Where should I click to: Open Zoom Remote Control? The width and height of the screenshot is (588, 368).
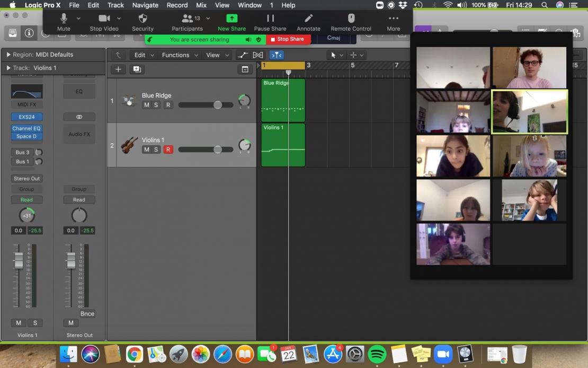351,22
